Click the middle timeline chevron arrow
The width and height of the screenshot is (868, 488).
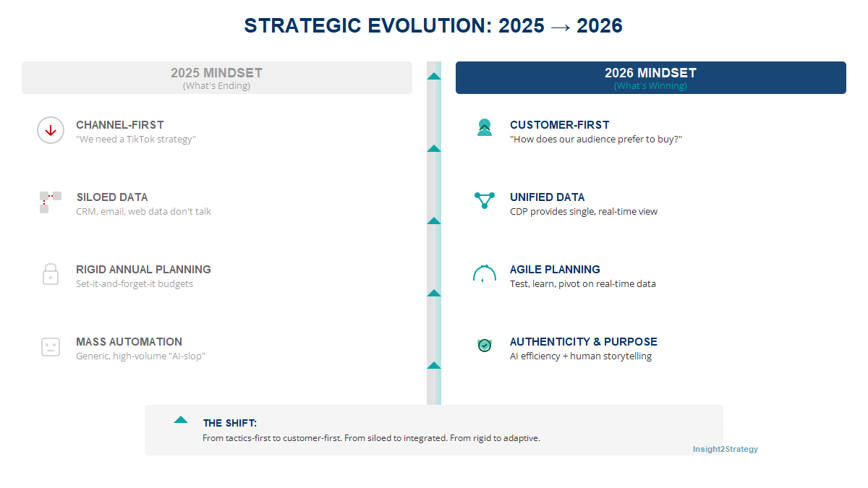(434, 221)
